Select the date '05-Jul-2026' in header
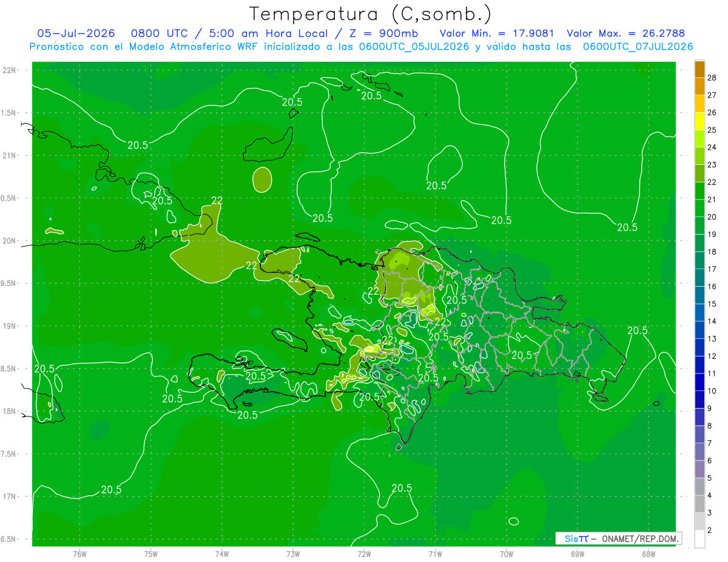The image size is (728, 562). point(76,33)
